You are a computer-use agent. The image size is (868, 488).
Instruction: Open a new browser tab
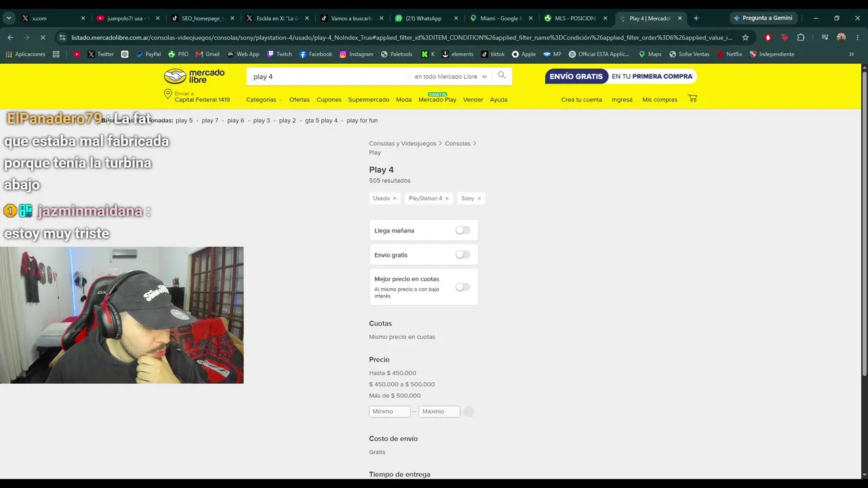[696, 18]
